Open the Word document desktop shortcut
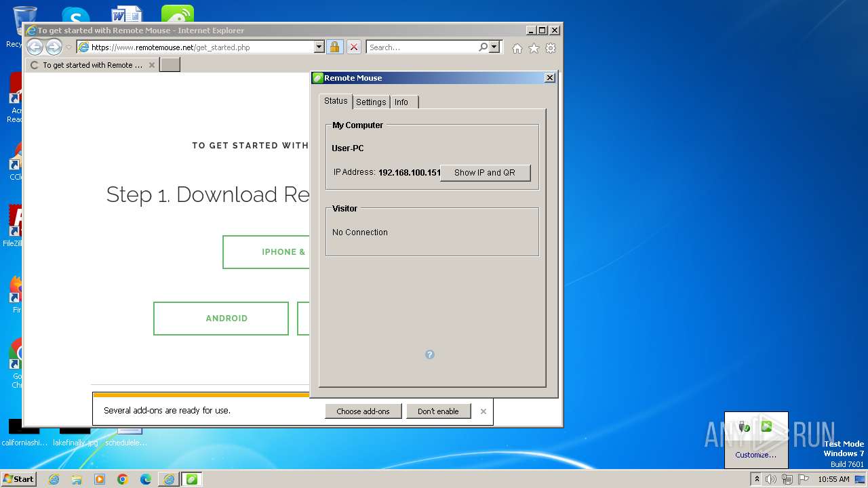The image size is (868, 488). click(x=127, y=15)
